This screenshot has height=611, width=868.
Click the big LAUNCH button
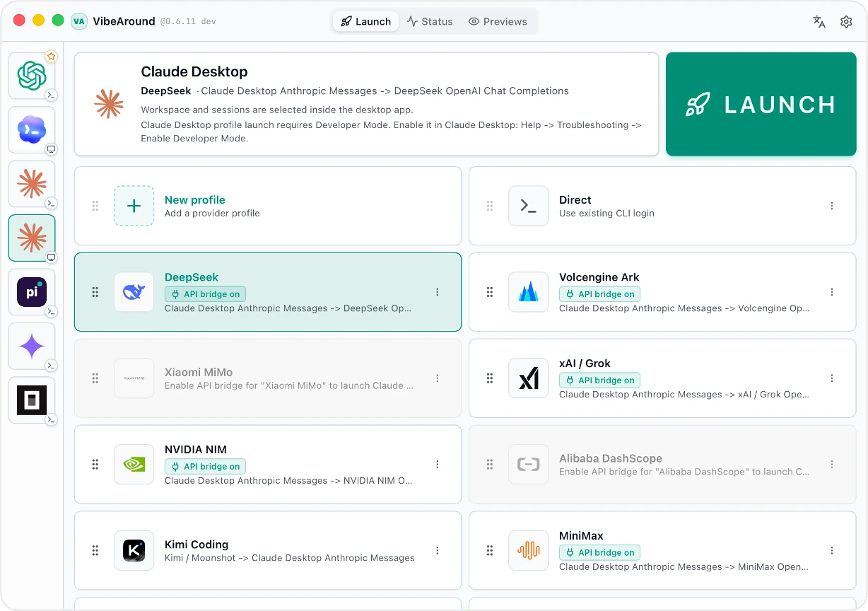(761, 104)
